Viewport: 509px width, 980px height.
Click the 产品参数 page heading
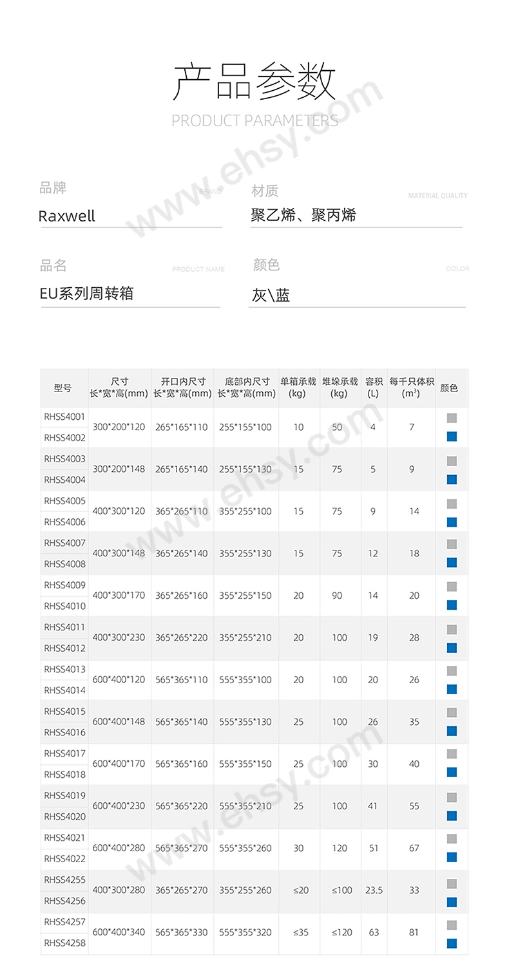click(x=254, y=82)
